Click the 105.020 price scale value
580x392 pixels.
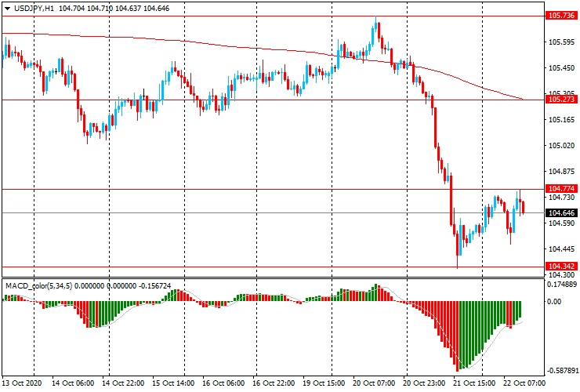[561, 146]
